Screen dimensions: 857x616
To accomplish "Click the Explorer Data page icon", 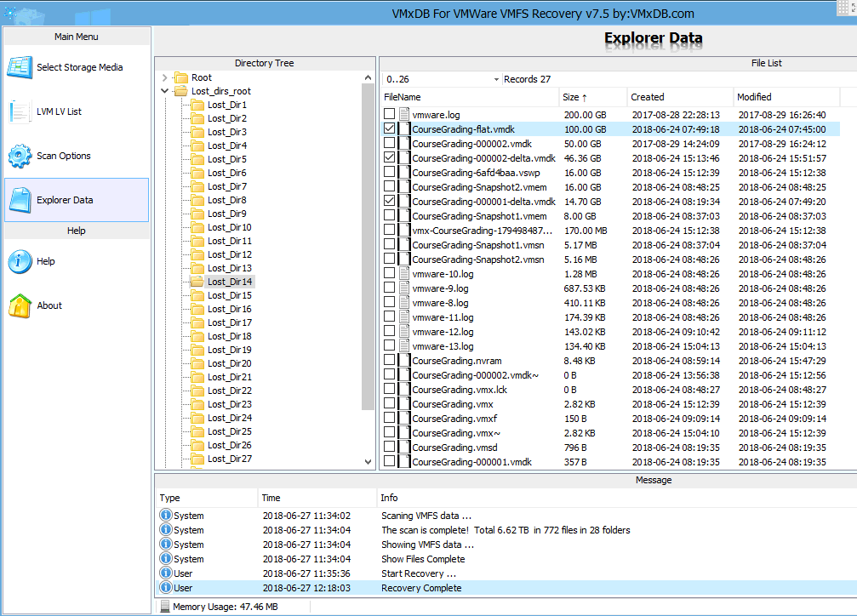I will coord(20,200).
